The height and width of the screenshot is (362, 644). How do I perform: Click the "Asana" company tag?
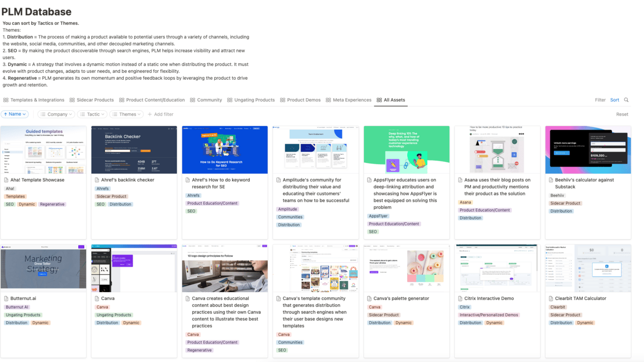[465, 202]
